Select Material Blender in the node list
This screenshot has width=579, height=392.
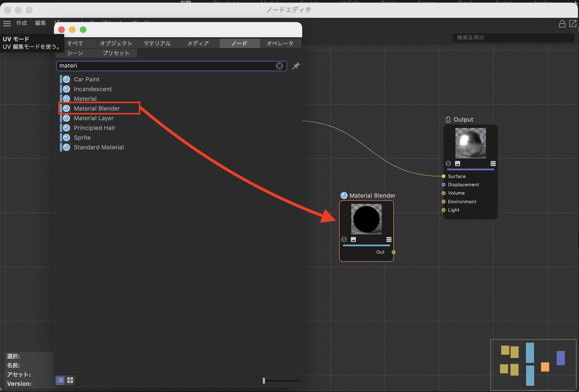tap(97, 108)
